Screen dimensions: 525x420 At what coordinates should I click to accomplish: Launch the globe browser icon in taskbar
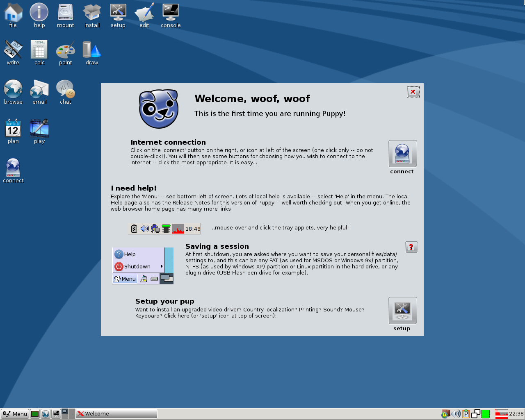(46, 414)
